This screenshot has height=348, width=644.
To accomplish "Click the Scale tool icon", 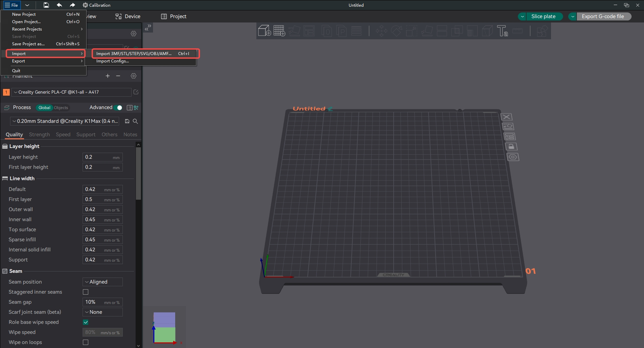I will [x=411, y=31].
